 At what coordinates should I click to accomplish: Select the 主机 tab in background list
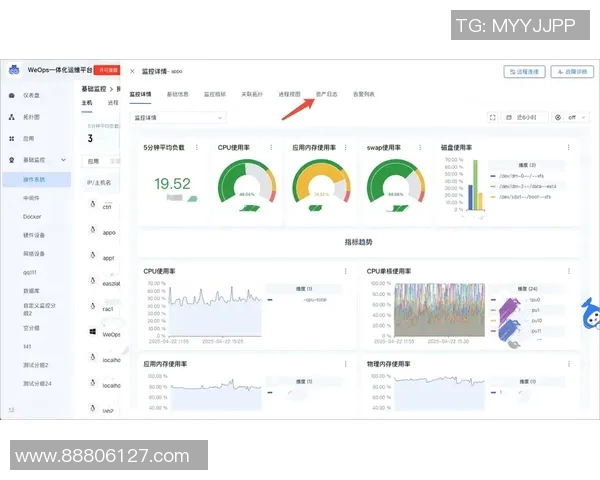(87, 103)
